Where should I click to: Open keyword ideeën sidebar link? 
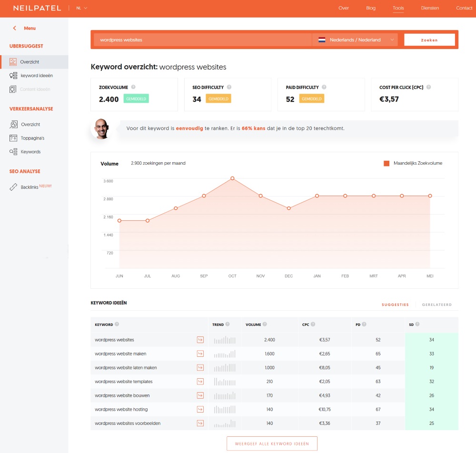[37, 76]
